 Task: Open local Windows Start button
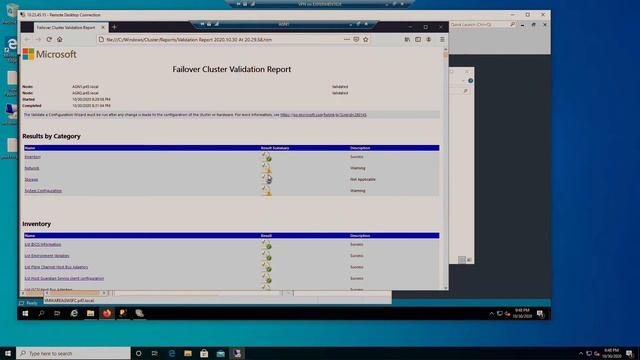tap(8, 353)
